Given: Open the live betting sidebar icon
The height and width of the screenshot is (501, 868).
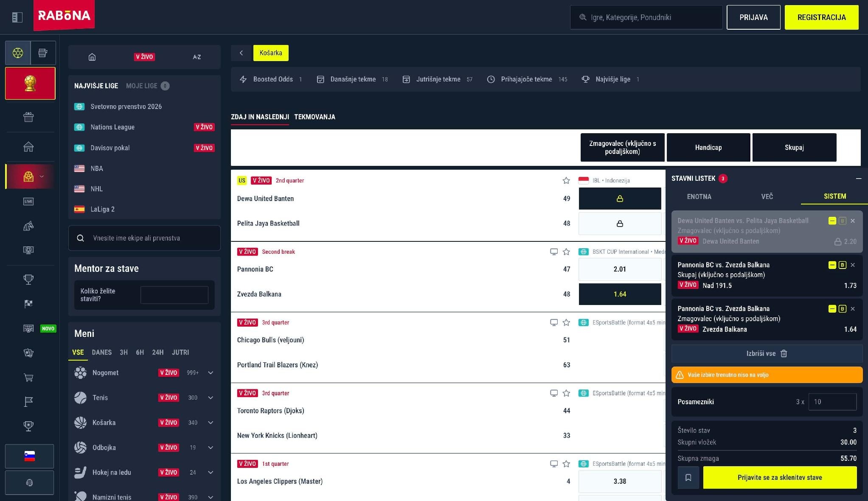Looking at the screenshot, I should click(28, 201).
